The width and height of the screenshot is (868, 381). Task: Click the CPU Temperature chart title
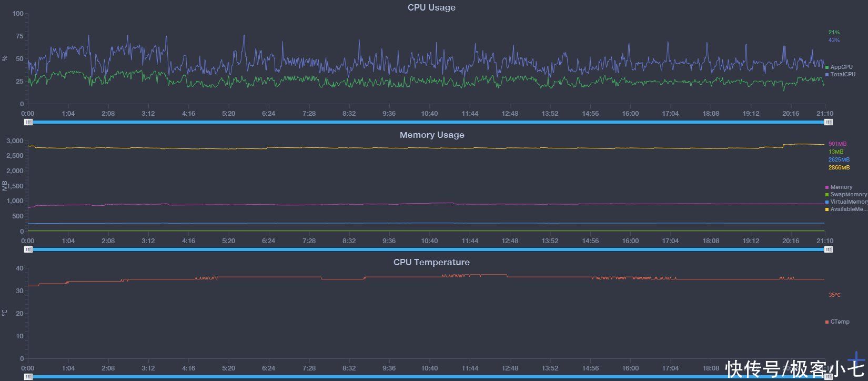(431, 262)
